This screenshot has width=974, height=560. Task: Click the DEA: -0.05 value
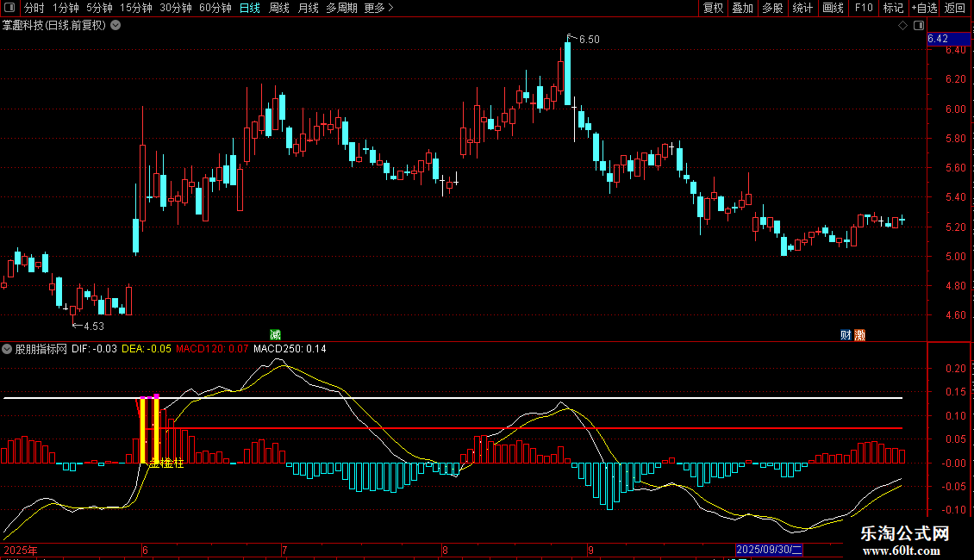147,349
